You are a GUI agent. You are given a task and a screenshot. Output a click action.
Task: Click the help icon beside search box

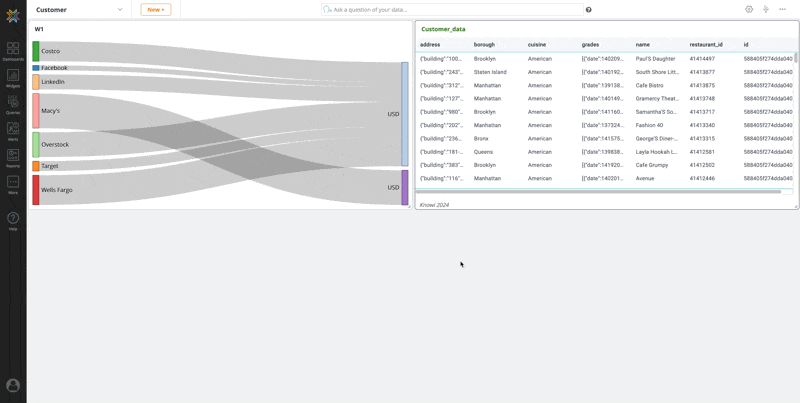[x=588, y=10]
